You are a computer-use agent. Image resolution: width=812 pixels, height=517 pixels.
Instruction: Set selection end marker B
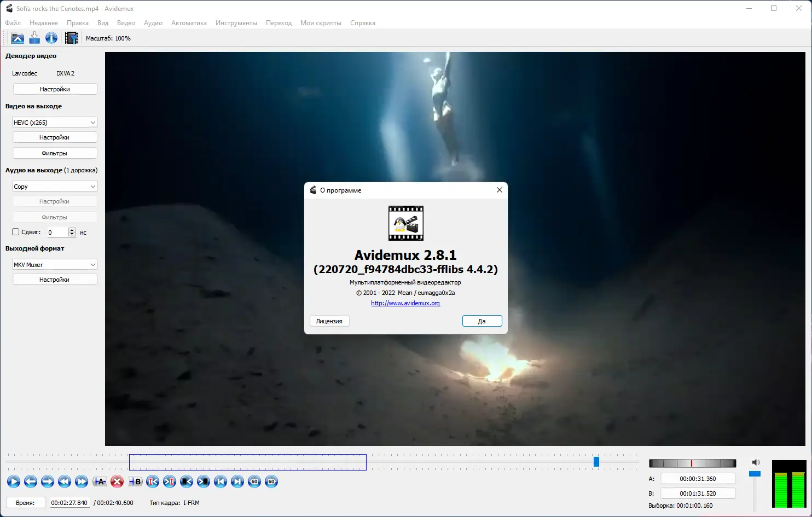(x=134, y=481)
